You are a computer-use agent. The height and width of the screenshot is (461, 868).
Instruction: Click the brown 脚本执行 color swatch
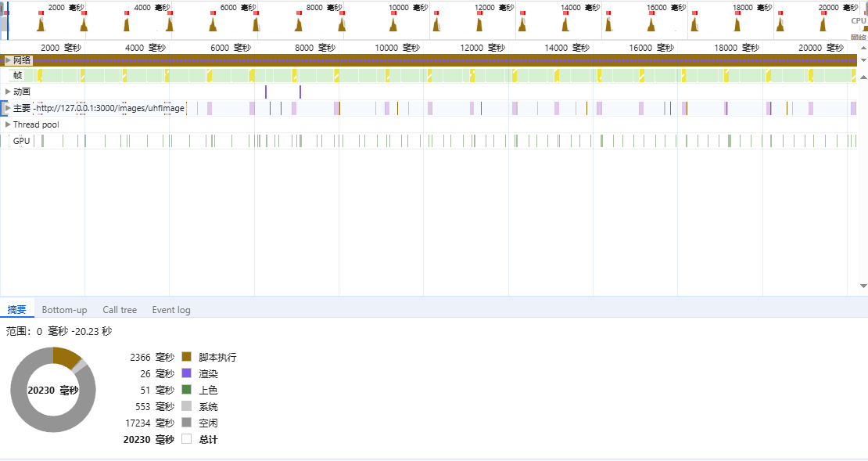coord(186,357)
